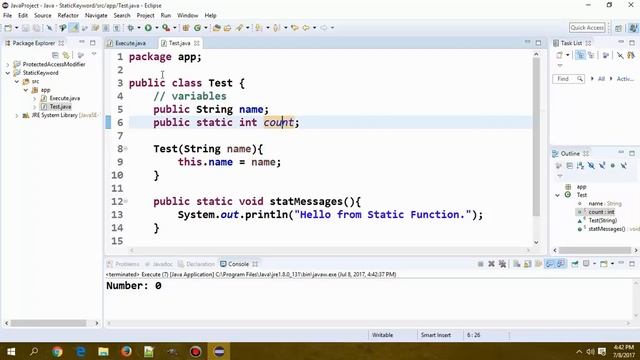Collapse the app package node
The width and height of the screenshot is (640, 360).
click(26, 90)
